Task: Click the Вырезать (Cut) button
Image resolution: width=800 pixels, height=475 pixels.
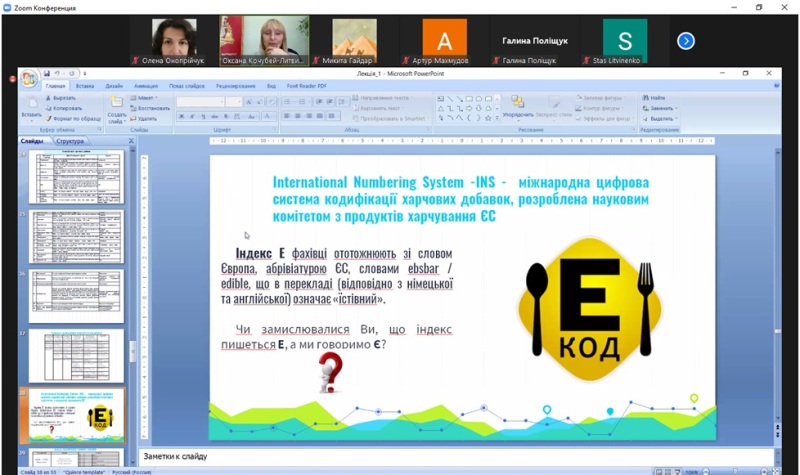Action: [61, 98]
